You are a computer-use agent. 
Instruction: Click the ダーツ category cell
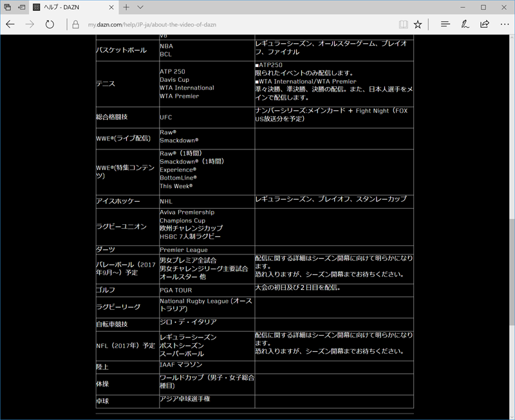(x=127, y=250)
